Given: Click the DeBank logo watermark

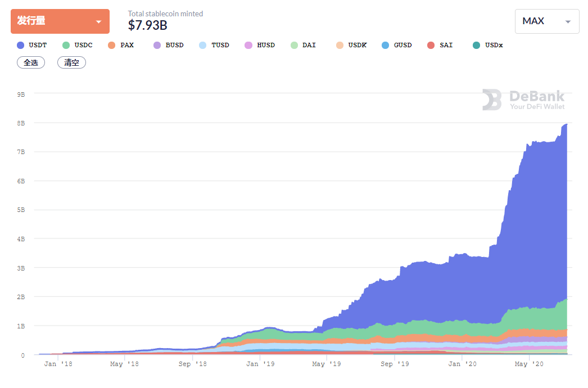Looking at the screenshot, I should [523, 100].
